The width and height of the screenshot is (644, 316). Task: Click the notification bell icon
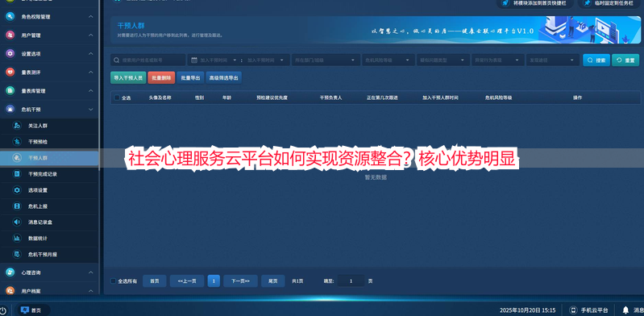click(x=625, y=310)
